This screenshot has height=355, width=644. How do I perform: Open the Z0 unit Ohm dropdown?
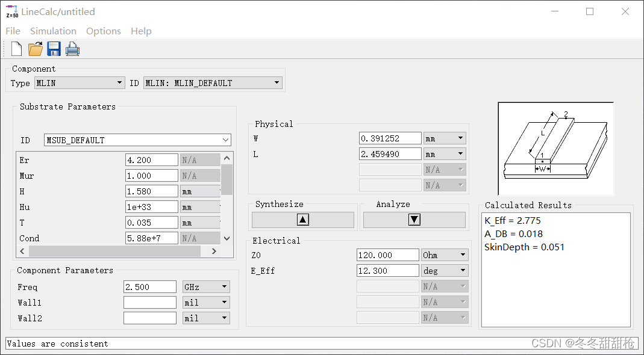tap(445, 255)
